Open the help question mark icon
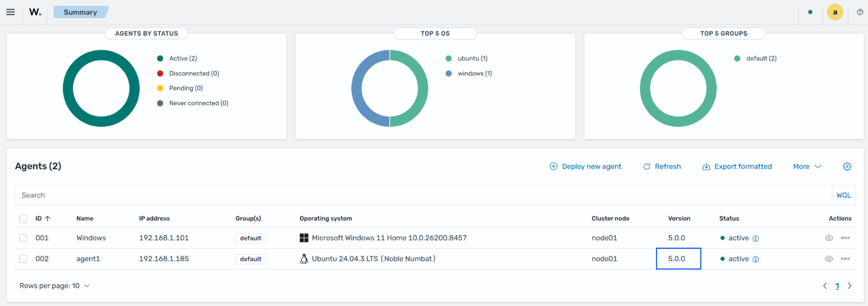868x306 pixels. pos(860,12)
